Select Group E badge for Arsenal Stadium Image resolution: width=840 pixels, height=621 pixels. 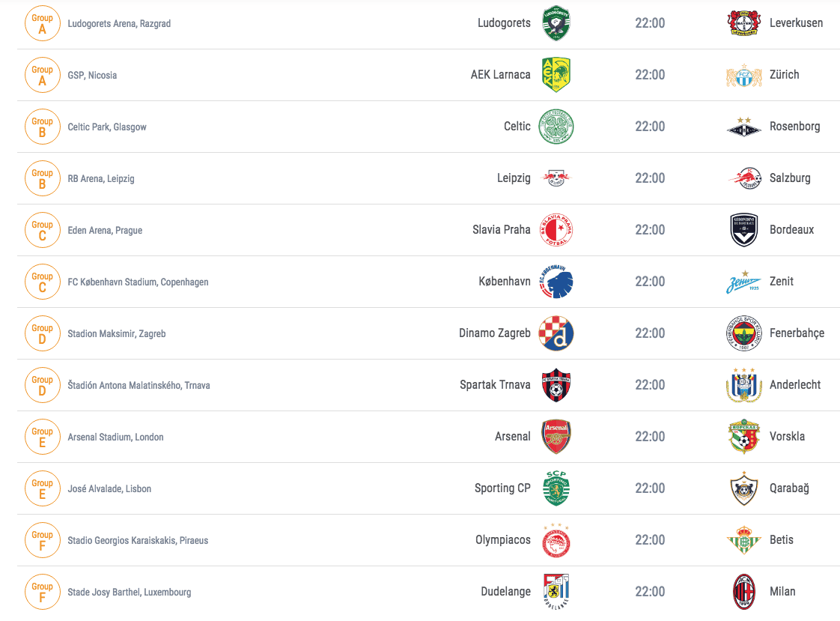pyautogui.click(x=43, y=437)
